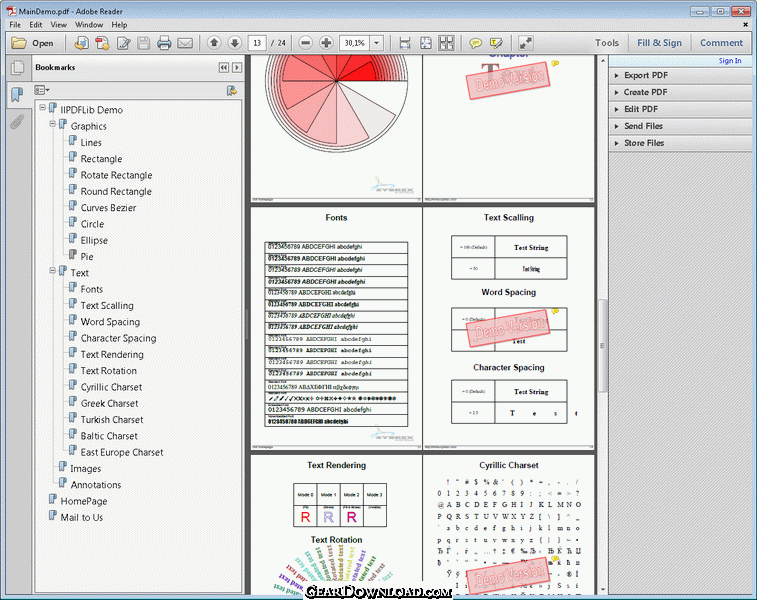Select the Highlight text tool
This screenshot has height=600, width=757.
click(496, 43)
